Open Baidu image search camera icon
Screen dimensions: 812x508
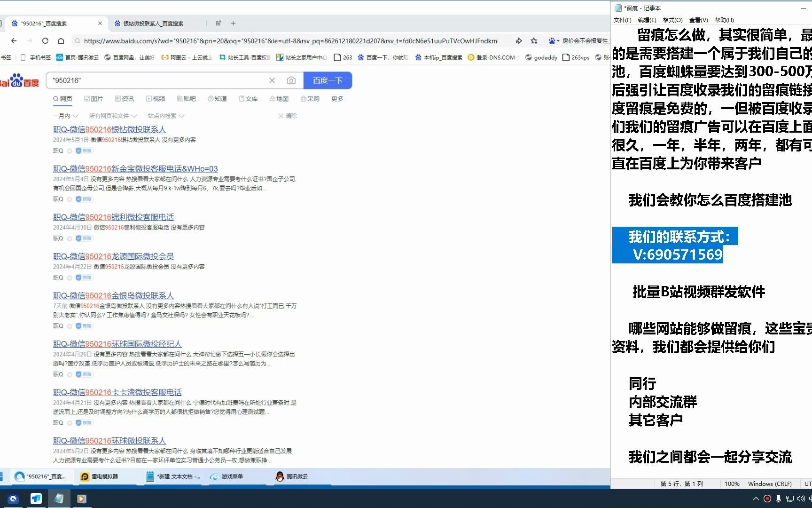click(291, 80)
